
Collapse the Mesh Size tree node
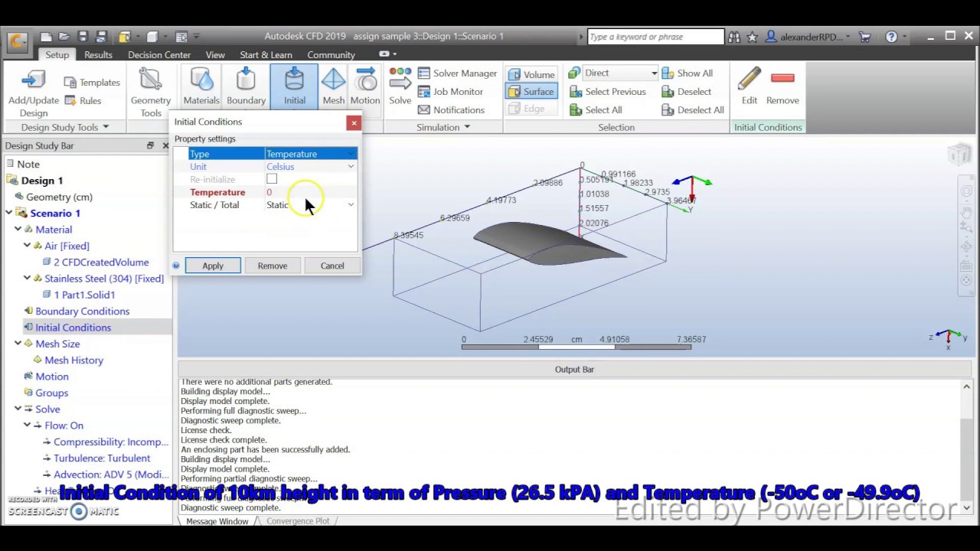tap(18, 344)
